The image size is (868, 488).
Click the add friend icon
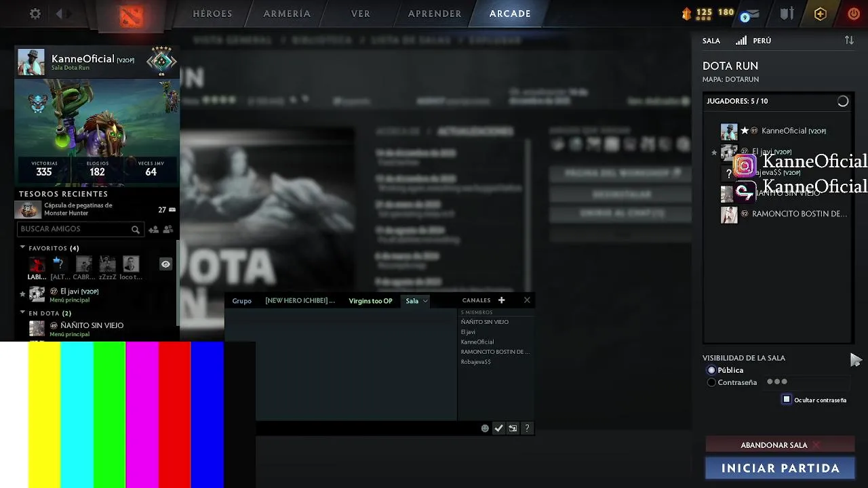(154, 230)
